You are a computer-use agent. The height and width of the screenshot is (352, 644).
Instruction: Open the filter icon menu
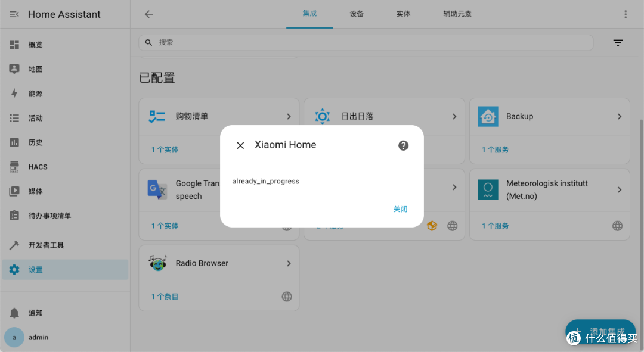coord(618,43)
